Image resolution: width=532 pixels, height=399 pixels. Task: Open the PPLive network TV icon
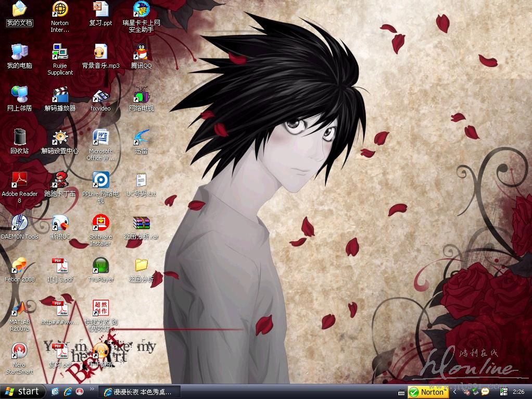(x=100, y=180)
